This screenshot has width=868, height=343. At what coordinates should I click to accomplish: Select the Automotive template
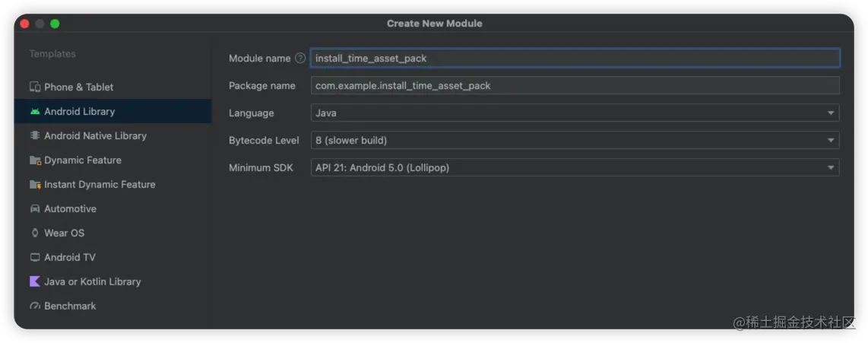pos(113,209)
